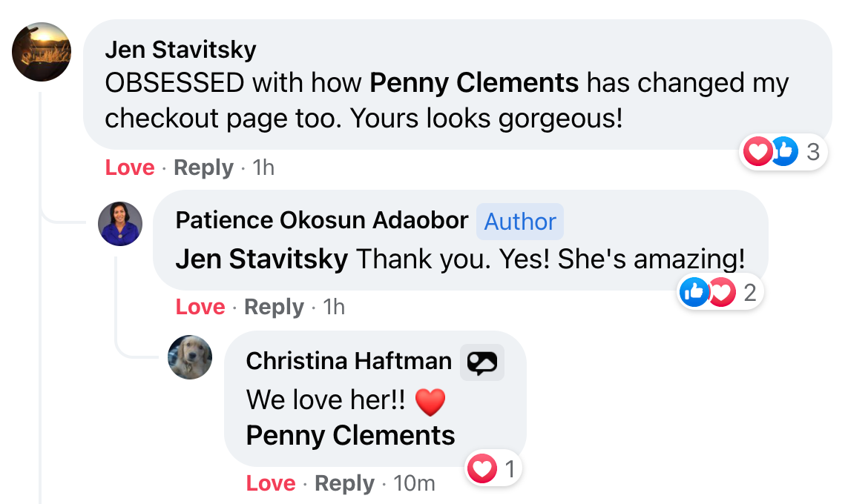The height and width of the screenshot is (504, 848).
Task: Click the Author badge next to Patience's name
Action: 520,222
